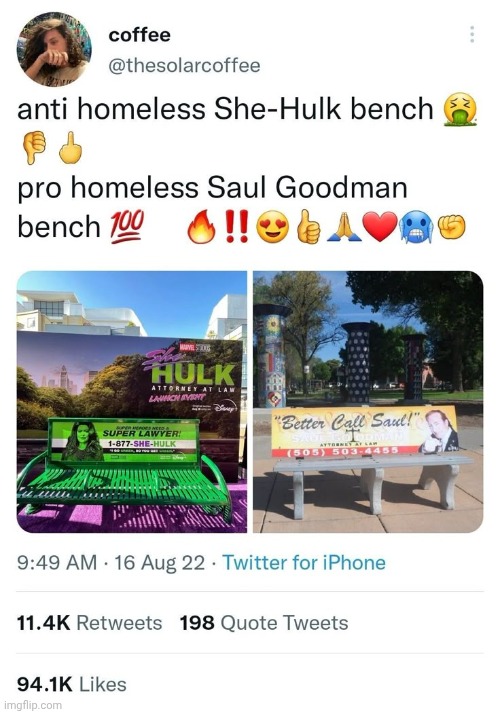This screenshot has height=714, width=500.
Task: View the Better Call Saul bench photo
Action: click(x=368, y=402)
